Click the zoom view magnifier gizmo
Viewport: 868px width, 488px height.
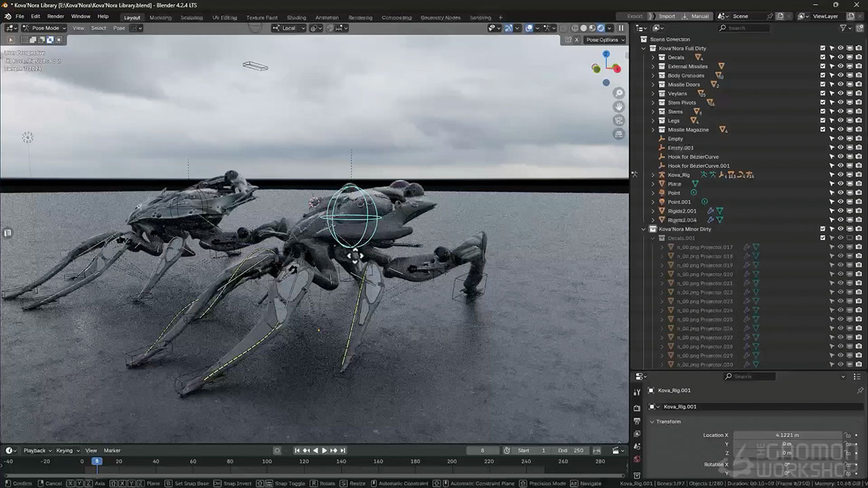coord(618,93)
